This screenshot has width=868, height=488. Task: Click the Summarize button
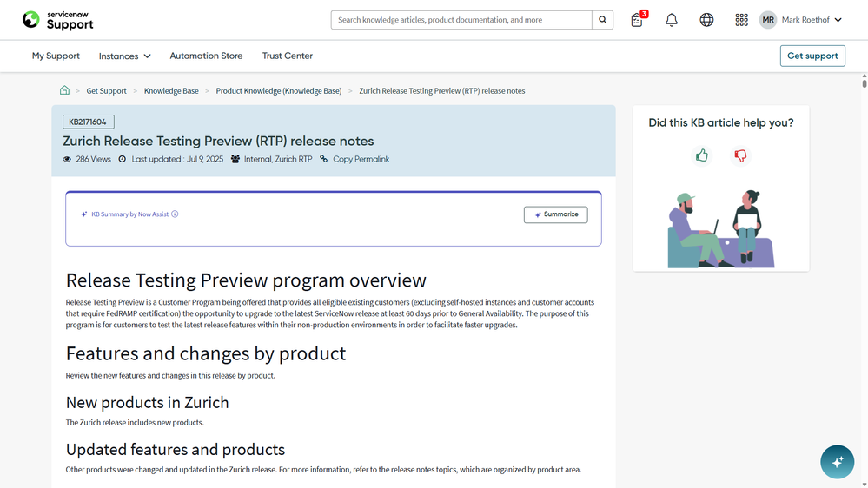(556, 214)
